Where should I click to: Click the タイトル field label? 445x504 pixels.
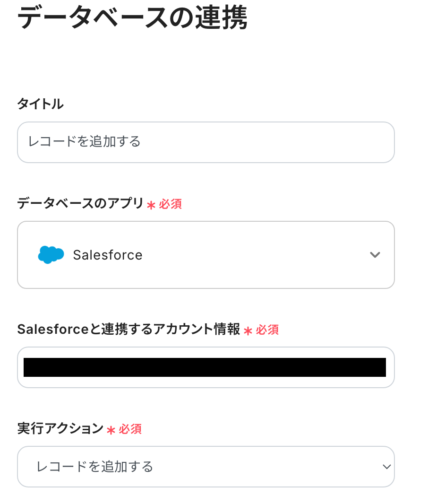[40, 104]
